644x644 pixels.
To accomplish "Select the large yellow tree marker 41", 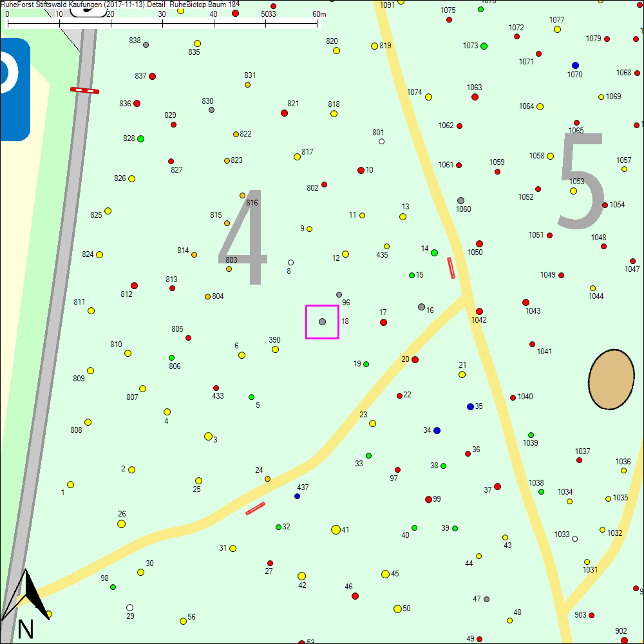I will 336,529.
